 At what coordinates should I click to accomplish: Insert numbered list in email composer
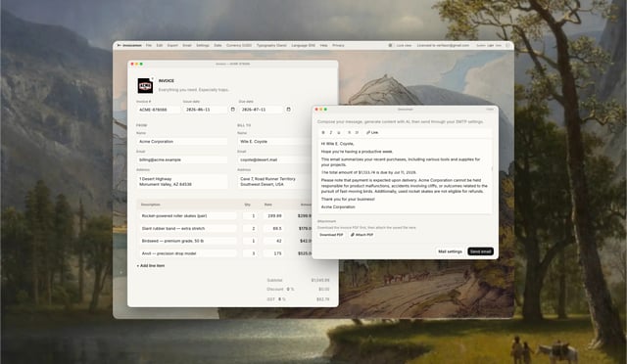click(x=357, y=132)
